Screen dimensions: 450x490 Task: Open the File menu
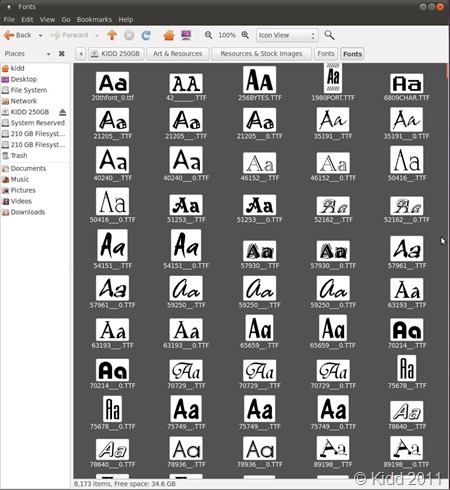point(9,20)
